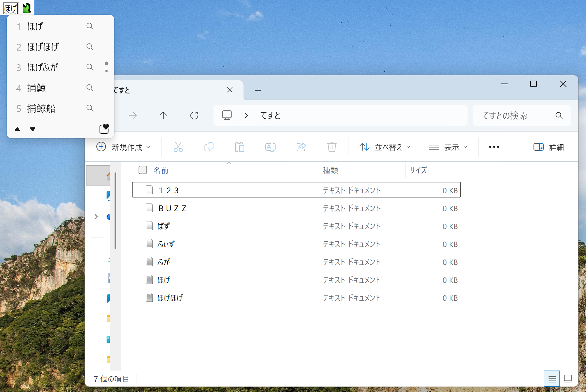Viewport: 586px width, 392px height.
Task: Select the ほげほげ file in the file list
Action: 296,298
